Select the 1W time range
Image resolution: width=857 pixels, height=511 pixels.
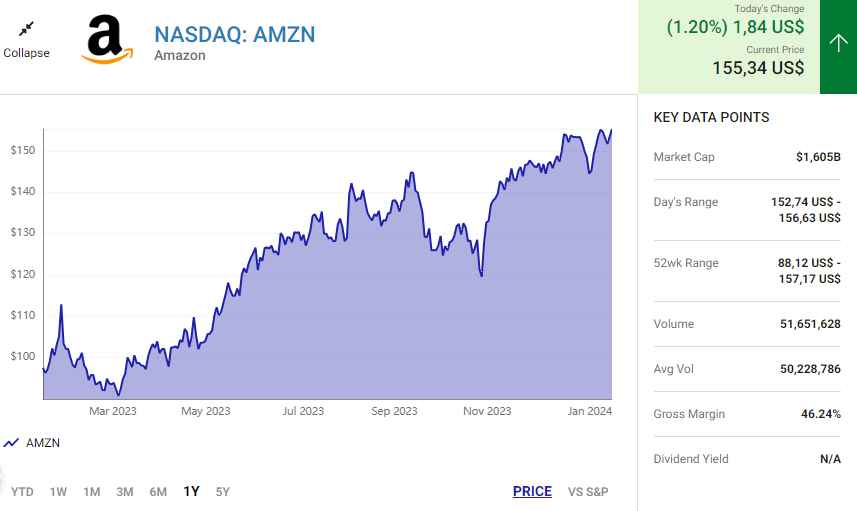[x=58, y=491]
